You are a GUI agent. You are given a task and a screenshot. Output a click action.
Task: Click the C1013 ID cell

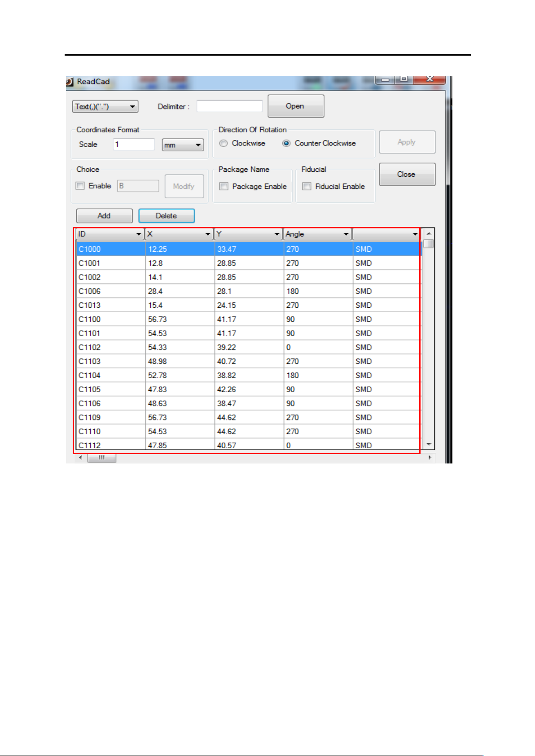[111, 305]
